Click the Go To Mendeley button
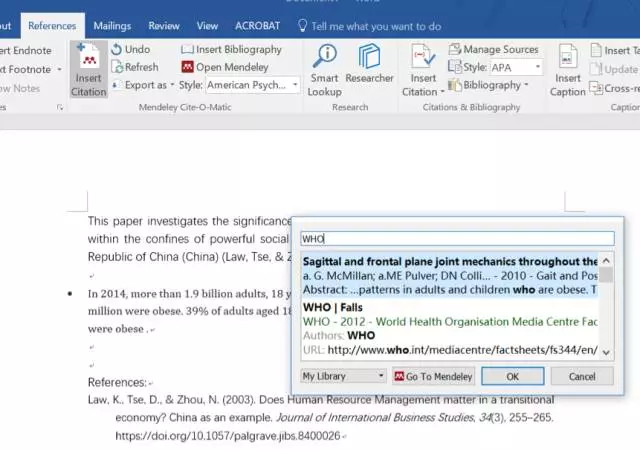 coord(433,376)
